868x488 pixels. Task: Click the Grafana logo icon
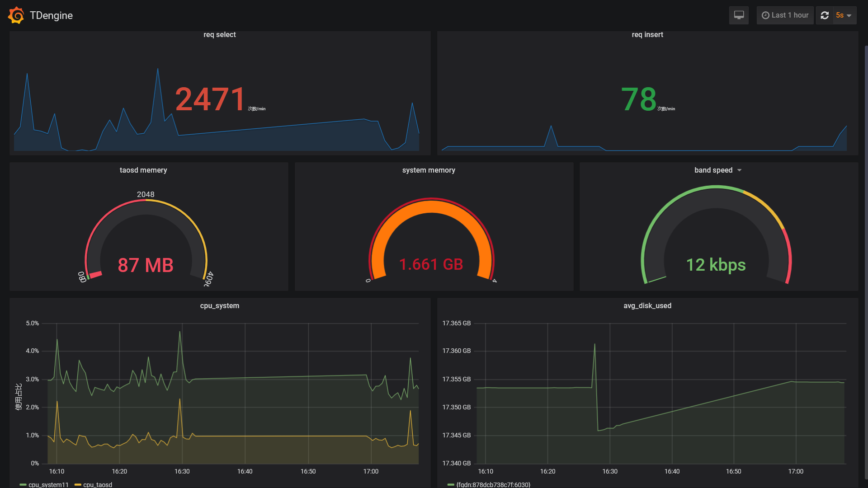15,15
